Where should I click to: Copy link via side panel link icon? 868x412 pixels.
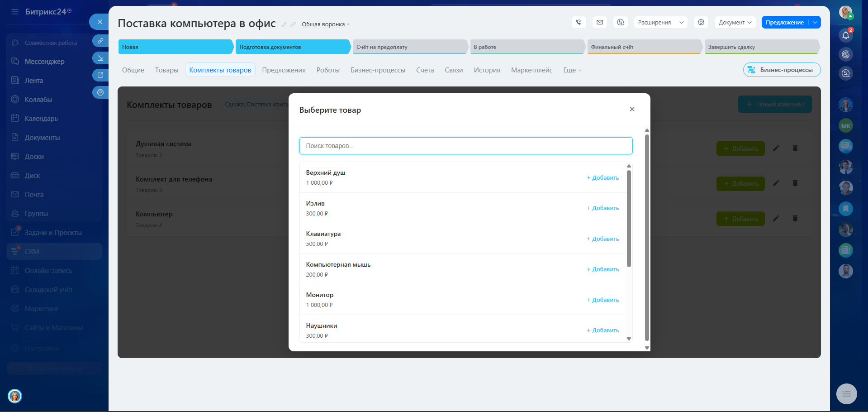pyautogui.click(x=100, y=41)
